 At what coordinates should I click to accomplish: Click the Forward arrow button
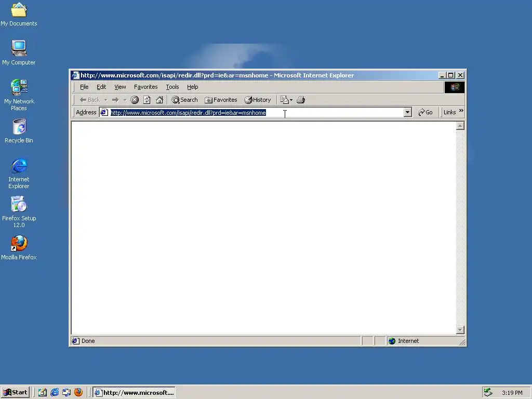click(115, 100)
